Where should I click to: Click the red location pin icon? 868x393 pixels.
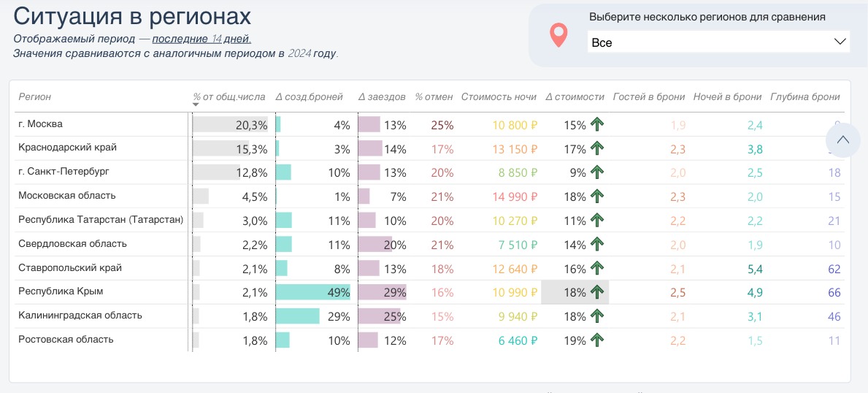pyautogui.click(x=558, y=35)
